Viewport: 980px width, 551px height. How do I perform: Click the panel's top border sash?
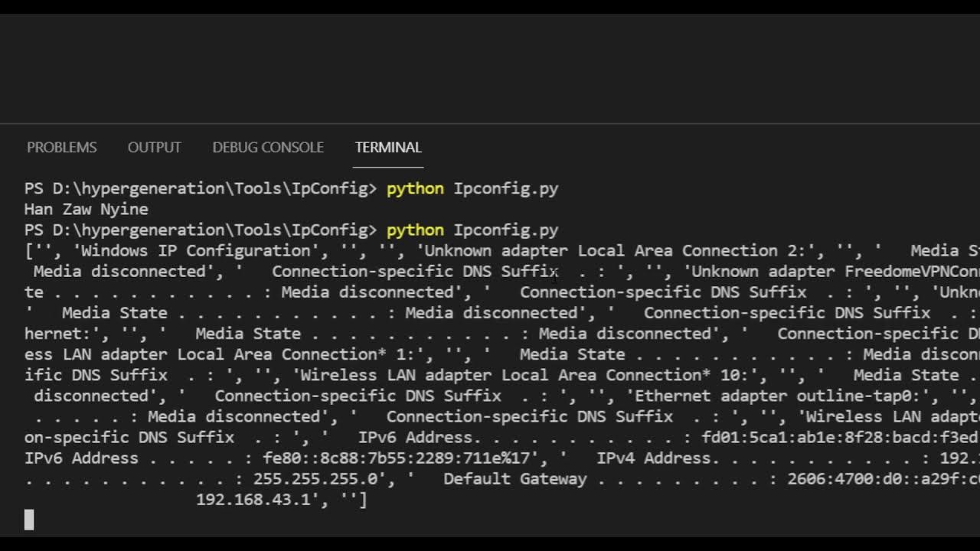pos(490,123)
